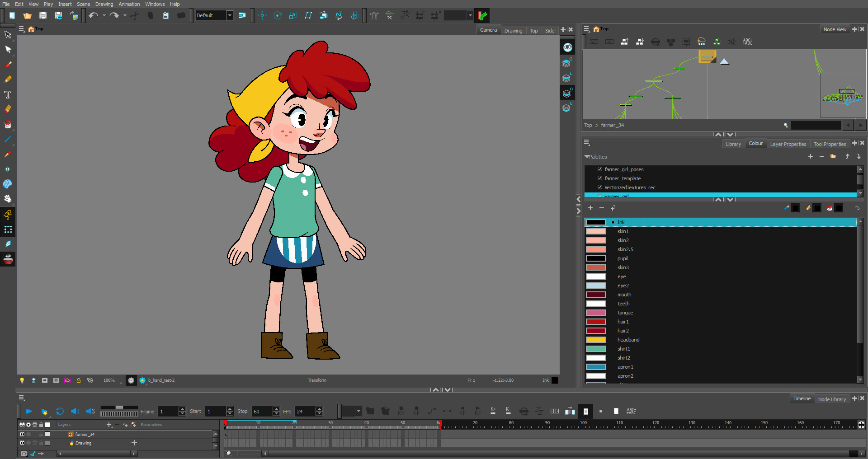The height and width of the screenshot is (459, 868).
Task: Select the Colour Dropper tool
Action: point(8,154)
